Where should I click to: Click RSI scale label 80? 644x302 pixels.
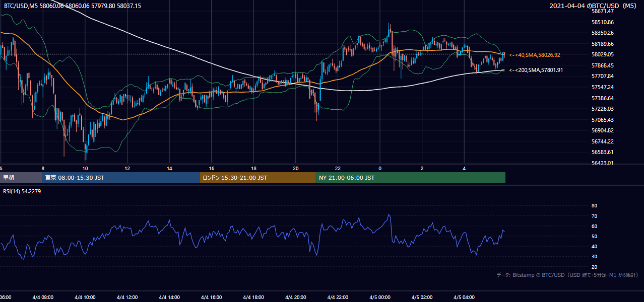[x=594, y=206]
